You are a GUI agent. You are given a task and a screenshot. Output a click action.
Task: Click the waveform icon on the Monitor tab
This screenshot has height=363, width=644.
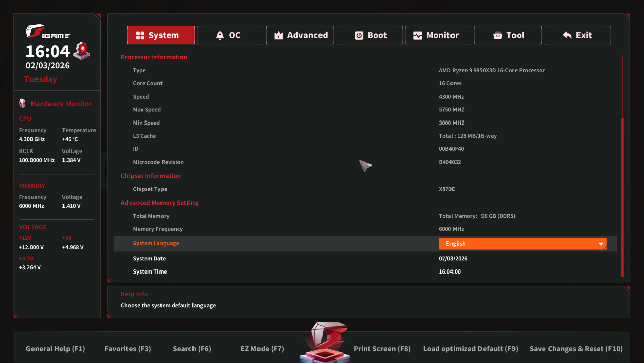[x=417, y=35]
